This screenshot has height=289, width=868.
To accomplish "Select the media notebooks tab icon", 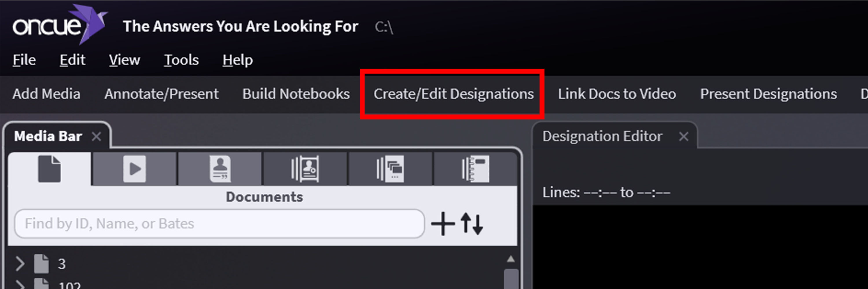I will pyautogui.click(x=390, y=169).
